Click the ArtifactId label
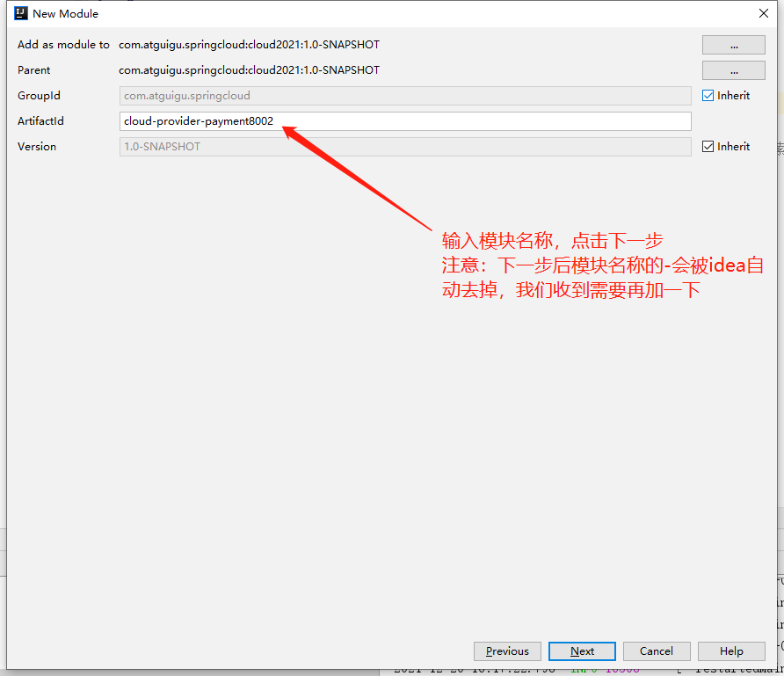Viewport: 784px width, 676px height. 40,121
